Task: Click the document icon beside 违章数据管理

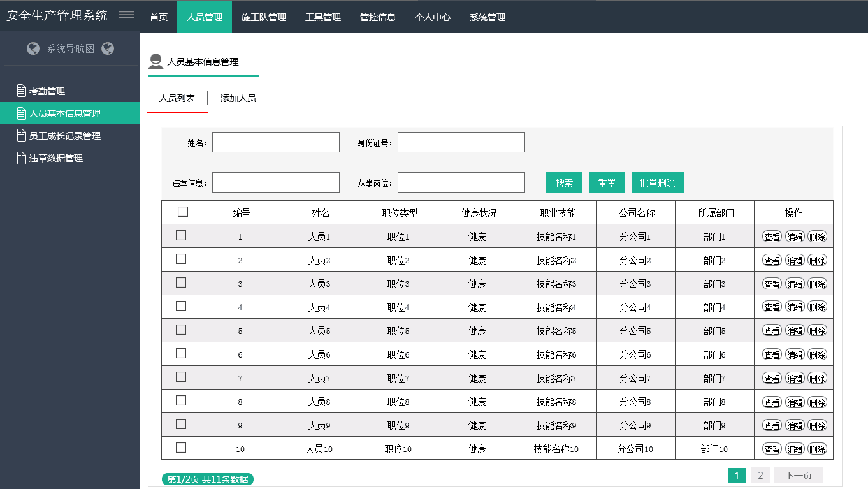Action: (22, 158)
